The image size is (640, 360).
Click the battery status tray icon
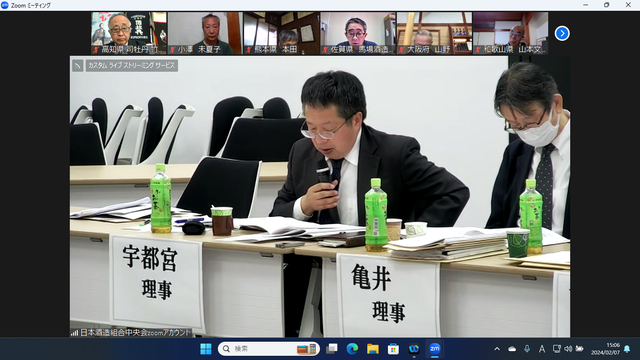[579, 349]
